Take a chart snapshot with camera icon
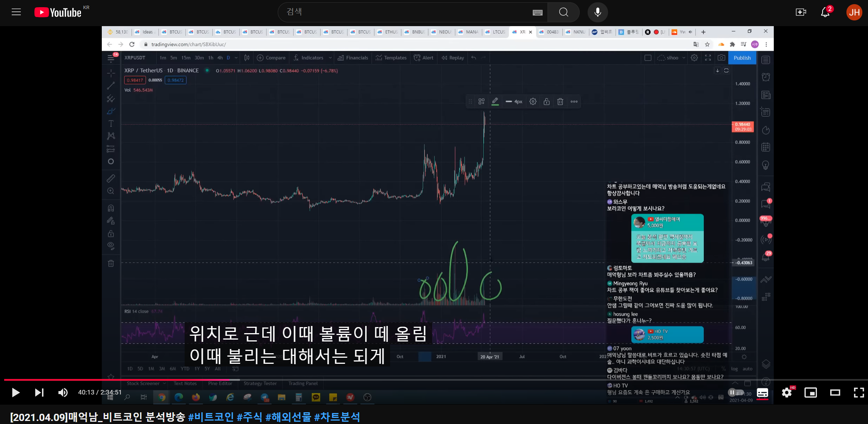868x424 pixels. point(722,58)
